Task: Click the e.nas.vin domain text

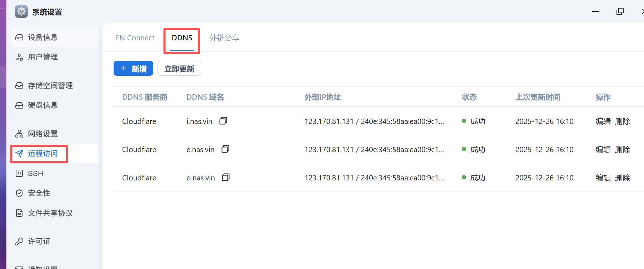Action: [x=200, y=150]
